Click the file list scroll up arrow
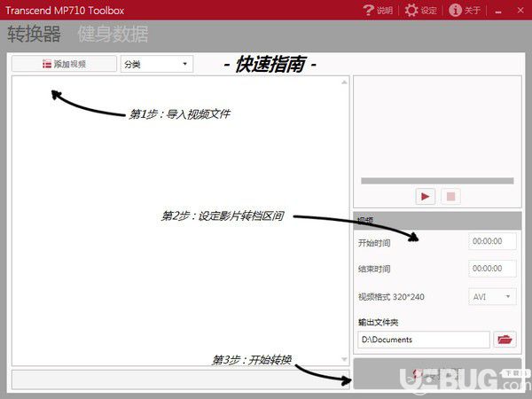Screen dimensions: 532x399 point(344,82)
